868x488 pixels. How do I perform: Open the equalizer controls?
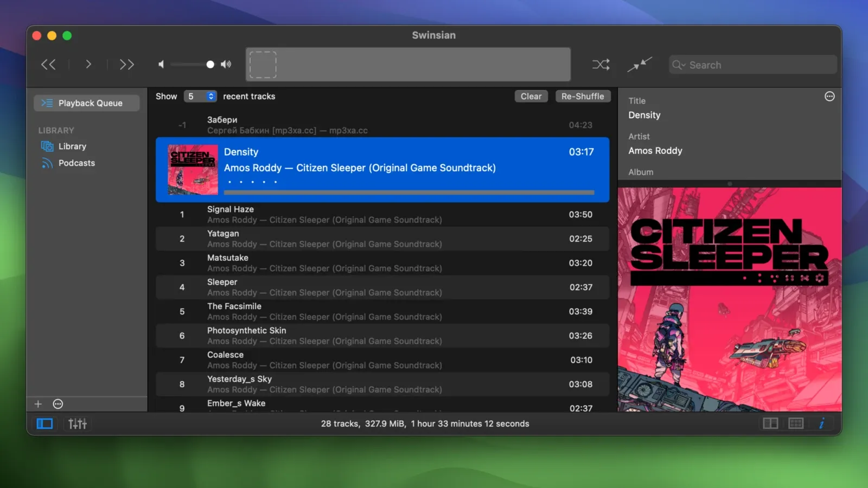click(77, 423)
